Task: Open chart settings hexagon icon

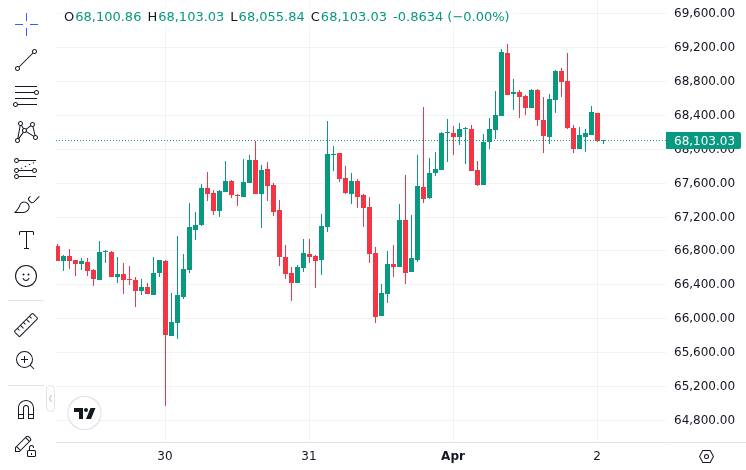Action: [706, 456]
